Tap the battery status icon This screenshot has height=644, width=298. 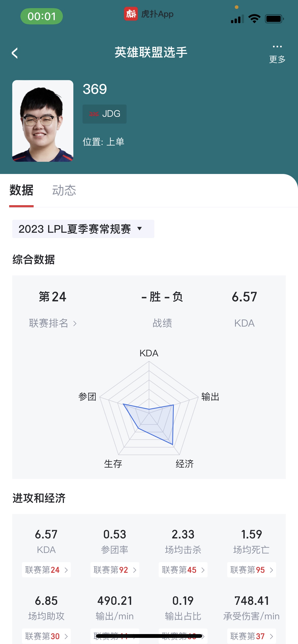(274, 19)
